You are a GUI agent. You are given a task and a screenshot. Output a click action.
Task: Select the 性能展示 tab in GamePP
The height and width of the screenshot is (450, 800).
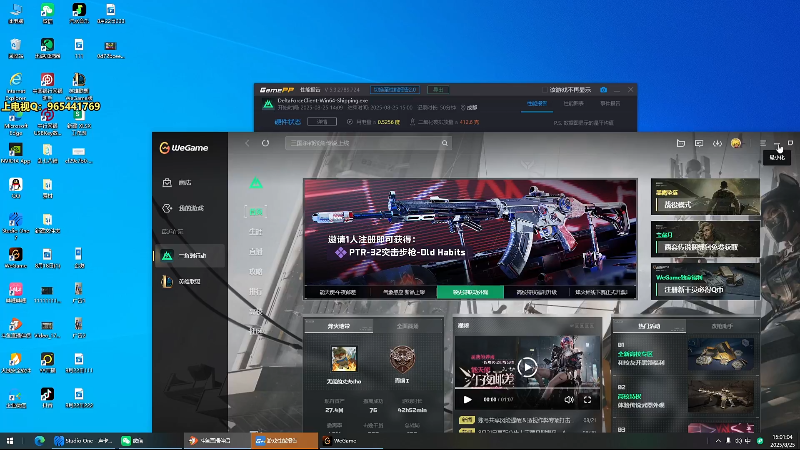pyautogui.click(x=537, y=104)
